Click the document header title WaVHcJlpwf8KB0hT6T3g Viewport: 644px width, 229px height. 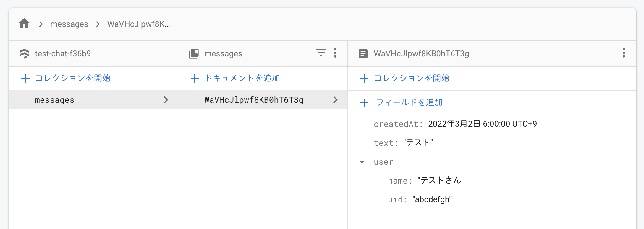pos(421,54)
